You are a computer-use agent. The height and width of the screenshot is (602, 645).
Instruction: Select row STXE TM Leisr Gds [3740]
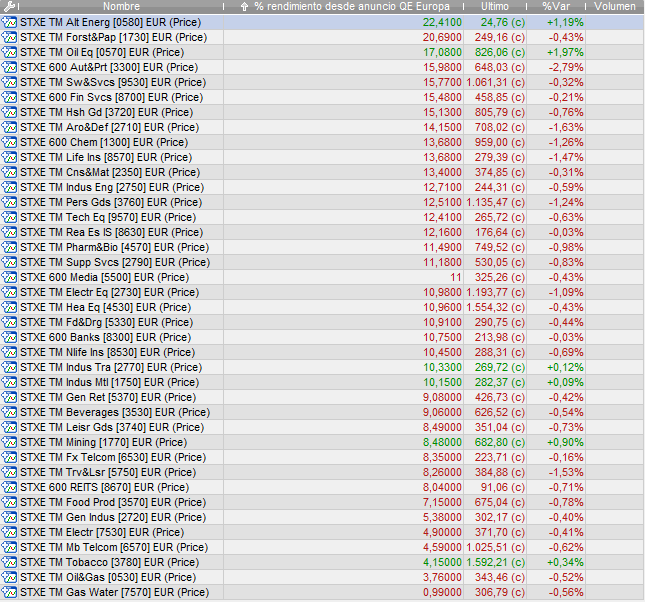tap(322, 428)
